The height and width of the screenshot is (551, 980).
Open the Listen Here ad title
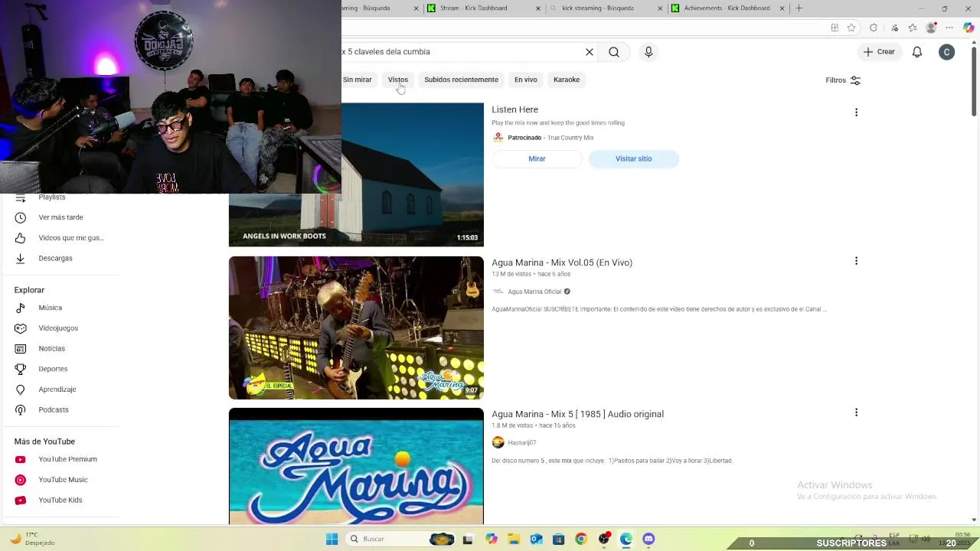[x=514, y=109]
